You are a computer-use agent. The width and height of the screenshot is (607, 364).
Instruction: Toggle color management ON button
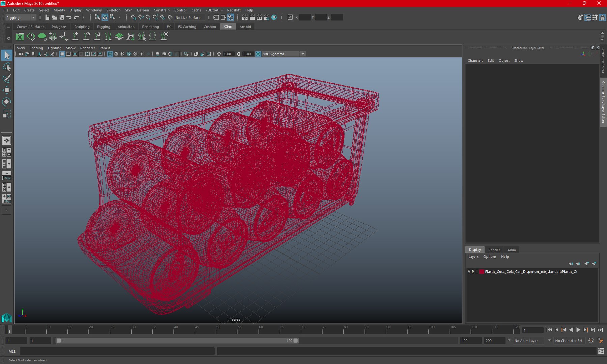(258, 54)
